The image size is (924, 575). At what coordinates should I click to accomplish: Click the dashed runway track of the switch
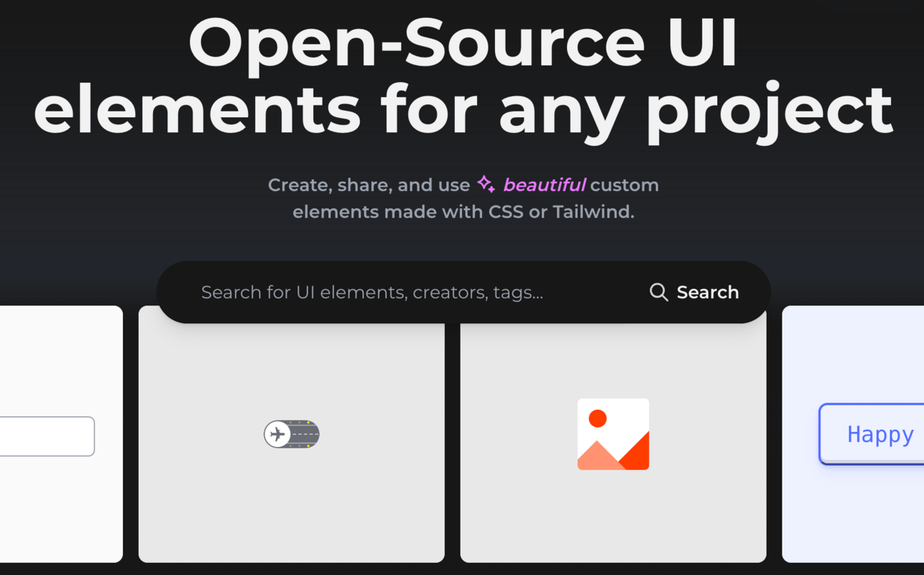306,434
